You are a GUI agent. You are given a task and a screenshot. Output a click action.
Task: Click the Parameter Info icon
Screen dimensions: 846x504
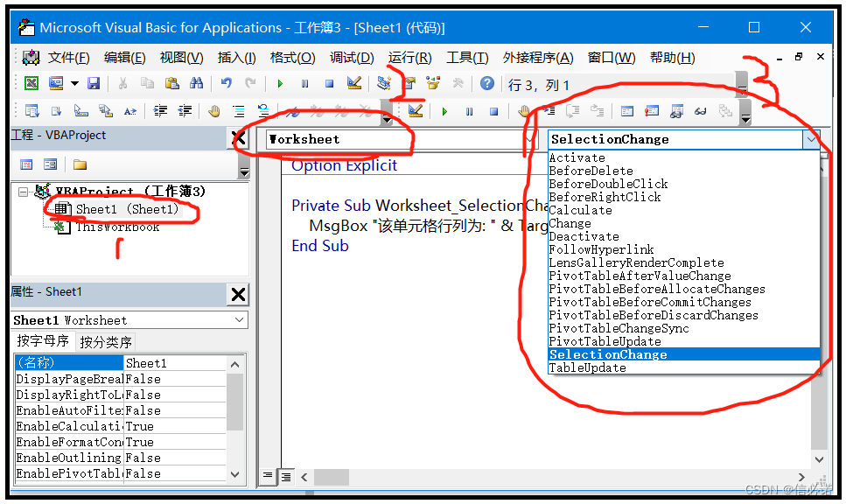click(106, 111)
